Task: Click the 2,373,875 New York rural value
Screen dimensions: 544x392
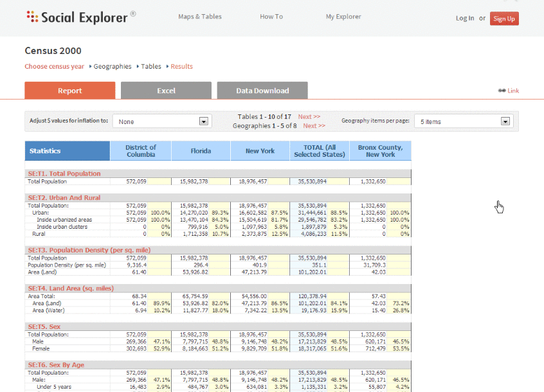Action: tap(254, 234)
